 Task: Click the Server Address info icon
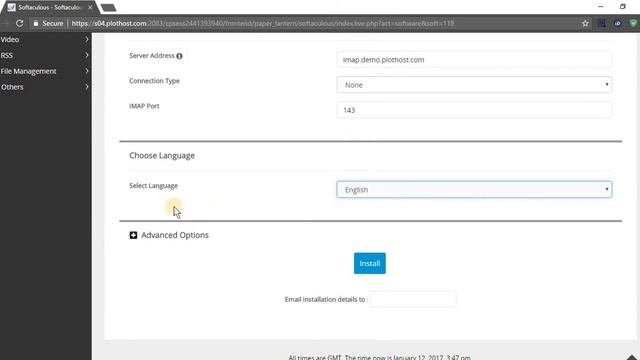[179, 56]
